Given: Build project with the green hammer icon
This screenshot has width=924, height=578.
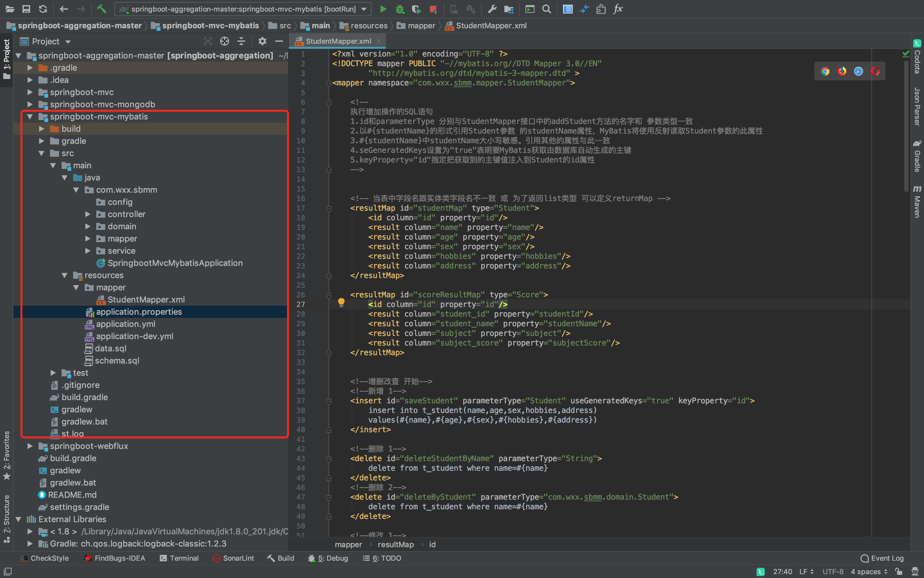Looking at the screenshot, I should [x=101, y=9].
